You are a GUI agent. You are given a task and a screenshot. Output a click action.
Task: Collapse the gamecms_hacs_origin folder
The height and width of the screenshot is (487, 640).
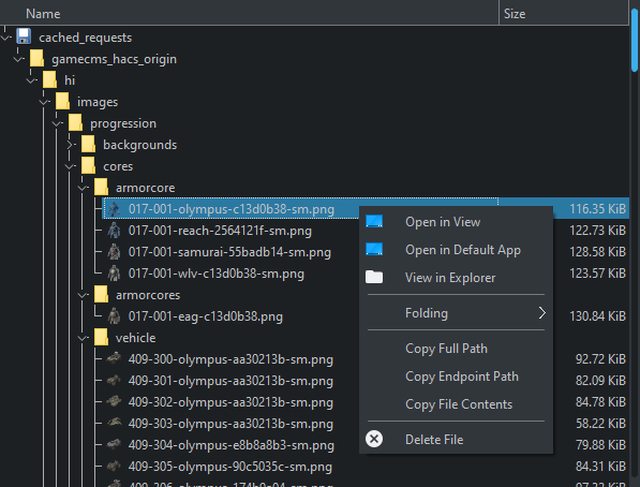pyautogui.click(x=18, y=59)
